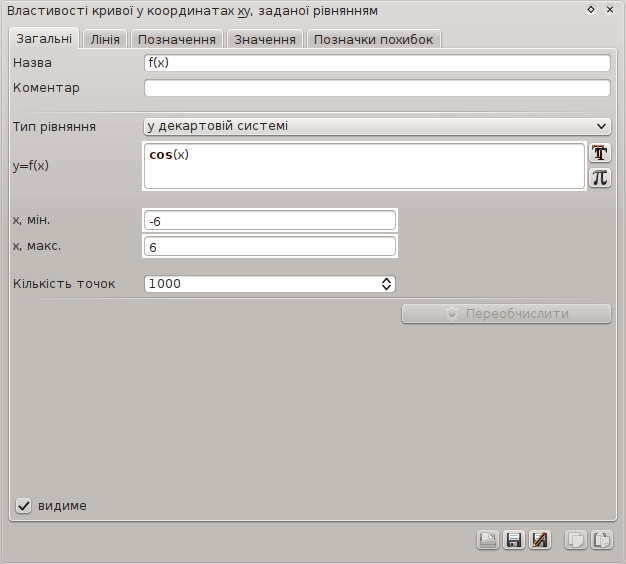The height and width of the screenshot is (564, 626).
Task: Click the "Назва" field containing f(x)
Action: pos(377,63)
